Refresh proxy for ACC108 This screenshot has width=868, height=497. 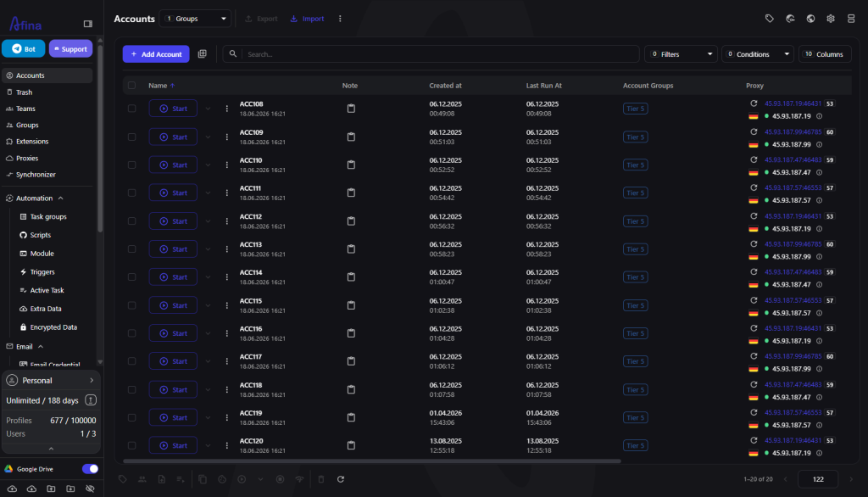pos(754,103)
